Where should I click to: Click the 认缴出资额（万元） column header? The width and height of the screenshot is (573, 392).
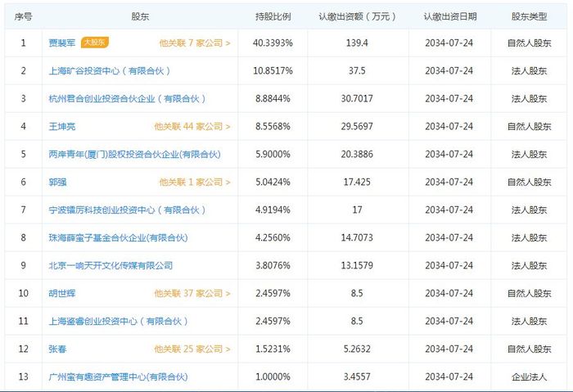pyautogui.click(x=357, y=16)
